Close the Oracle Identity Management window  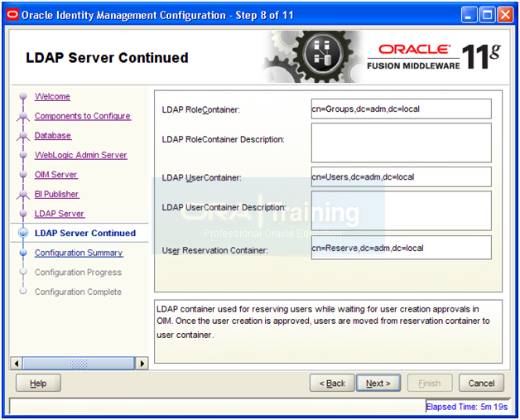point(505,15)
